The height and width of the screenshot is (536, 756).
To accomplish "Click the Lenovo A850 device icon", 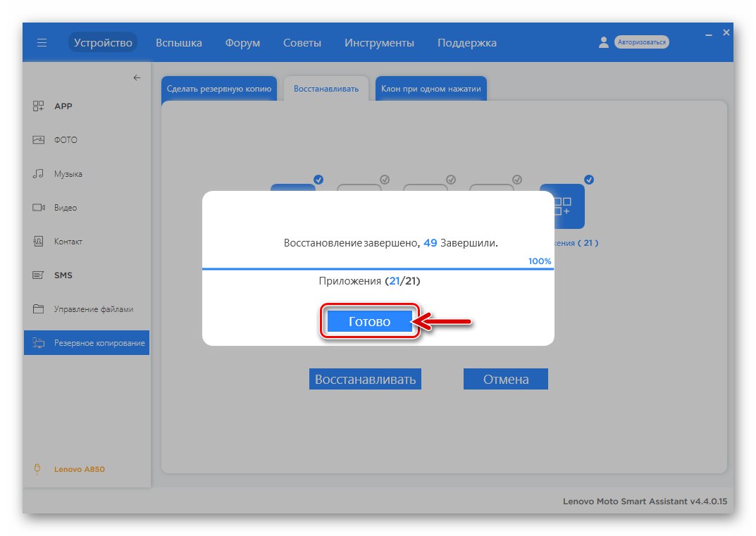I will (37, 469).
